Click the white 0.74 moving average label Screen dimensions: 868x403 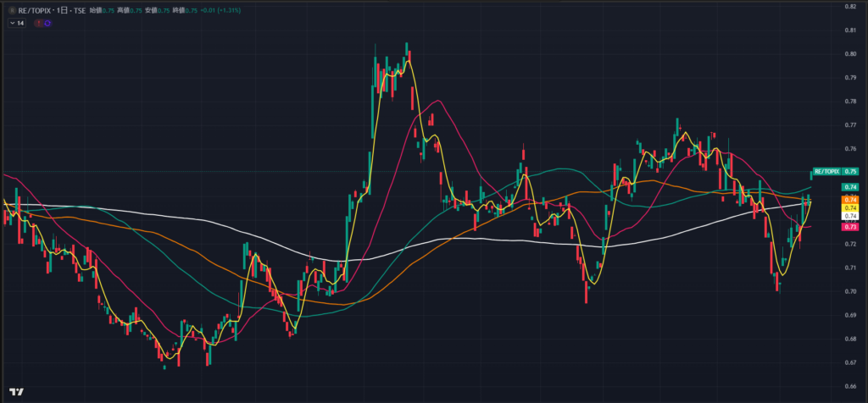click(x=851, y=217)
